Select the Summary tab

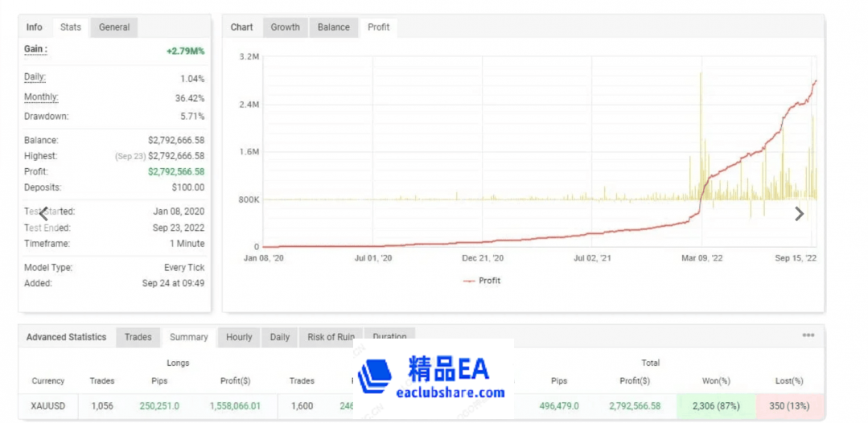(188, 337)
